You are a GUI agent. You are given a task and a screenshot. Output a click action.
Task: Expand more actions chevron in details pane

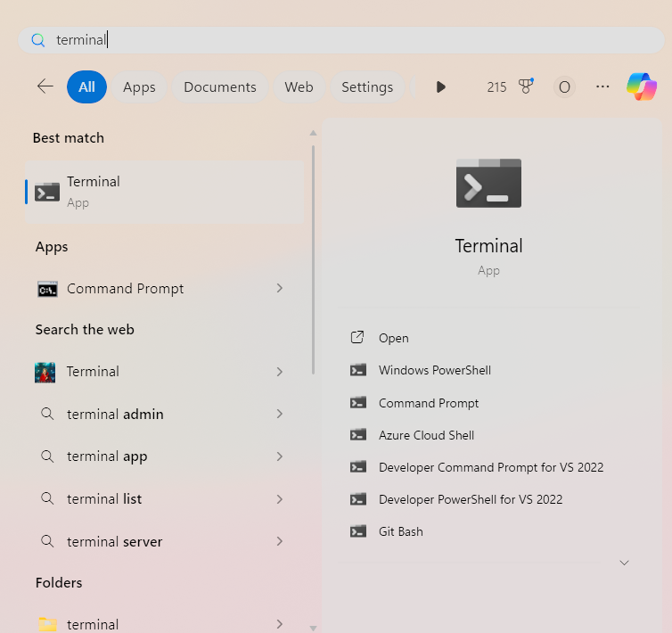(x=624, y=563)
